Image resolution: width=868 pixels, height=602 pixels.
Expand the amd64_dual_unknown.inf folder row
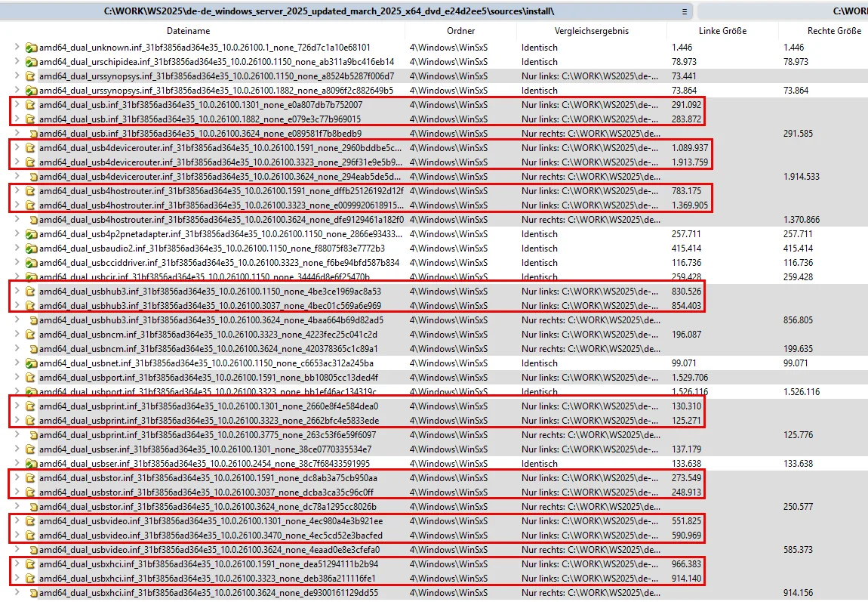[17, 47]
